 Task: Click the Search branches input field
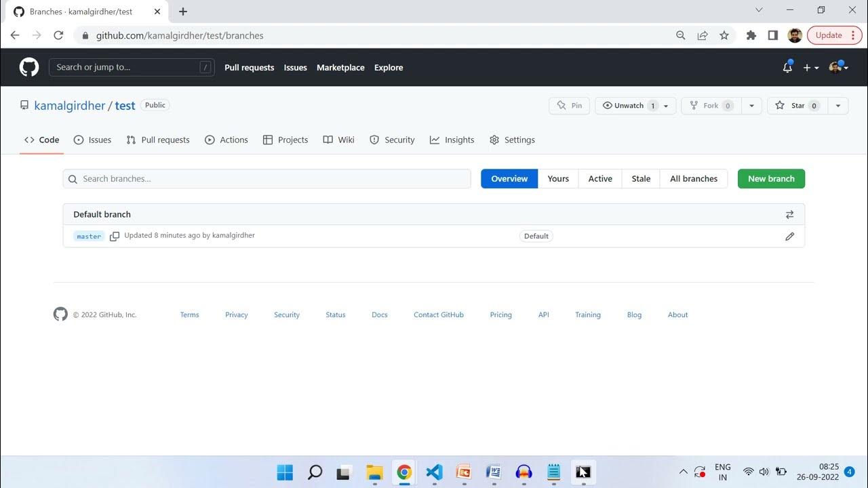[267, 179]
